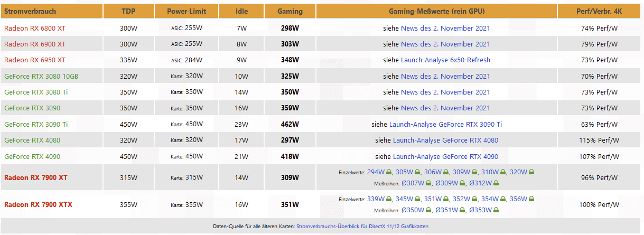
Task: Click the 100% Perf/W efficiency cell
Action: [600, 204]
